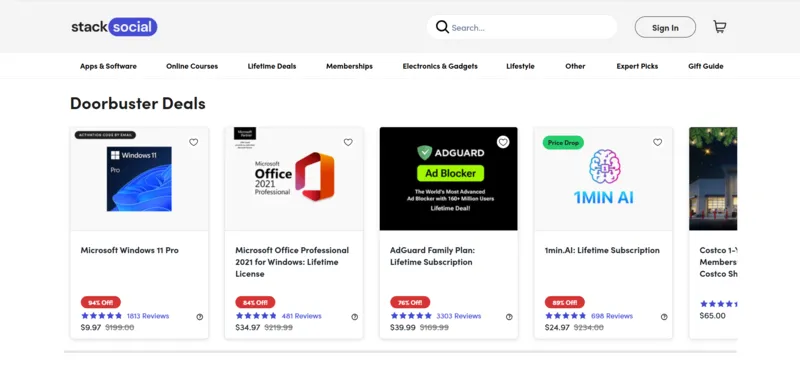Open the shopping cart icon

[x=719, y=27]
